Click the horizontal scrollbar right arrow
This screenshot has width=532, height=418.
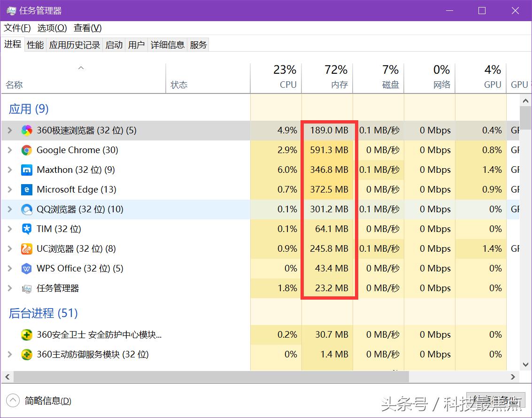pyautogui.click(x=513, y=377)
